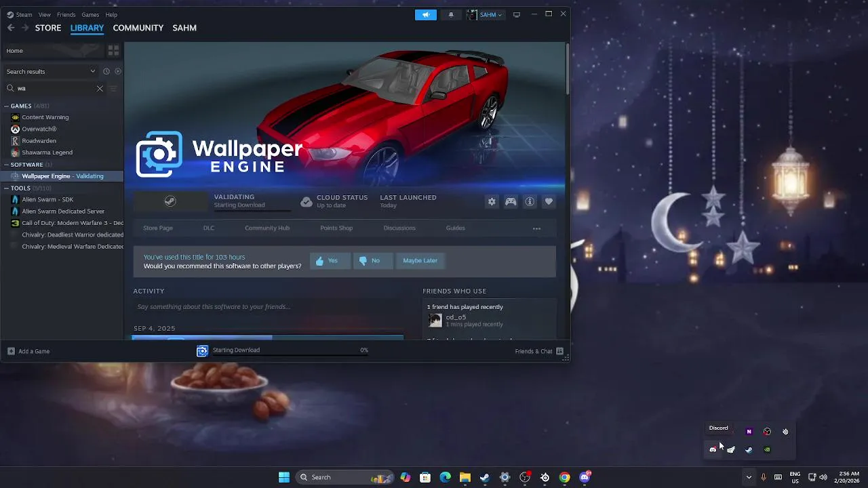Switch to collections grid view icon
The height and width of the screenshot is (488, 868).
coord(113,50)
